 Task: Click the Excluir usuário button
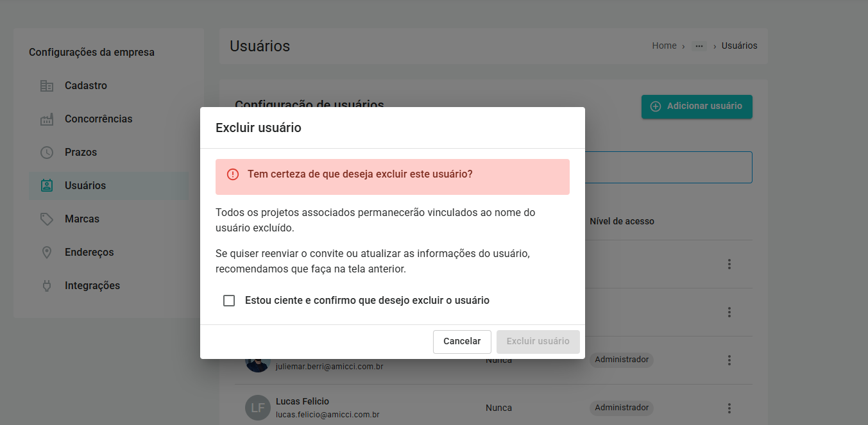pos(538,342)
